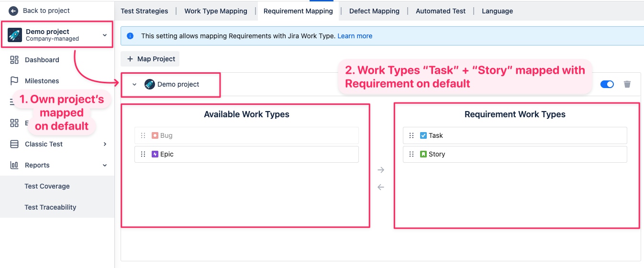644x268 pixels.
Task: Click the drag handle beside Task
Action: pos(411,135)
